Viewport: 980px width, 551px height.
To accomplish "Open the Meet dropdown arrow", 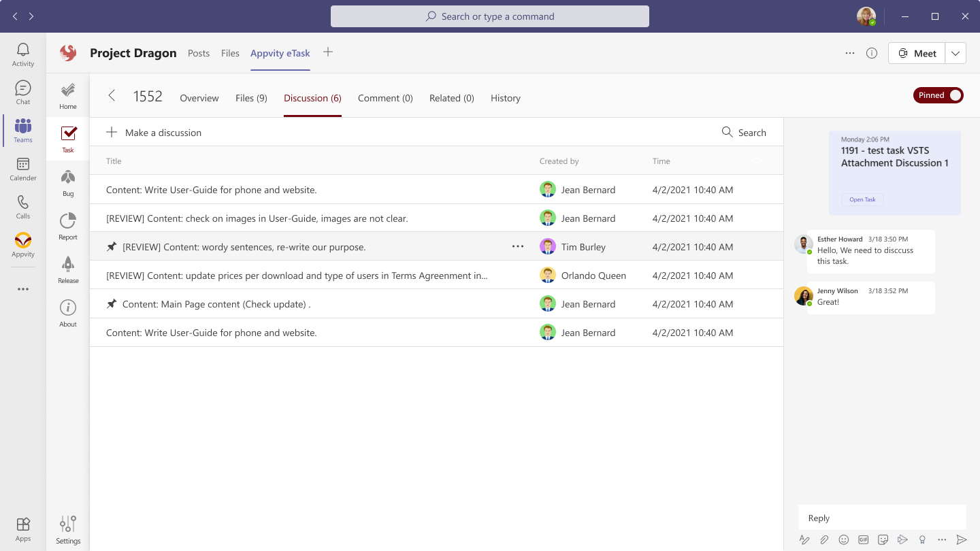I will pyautogui.click(x=955, y=52).
